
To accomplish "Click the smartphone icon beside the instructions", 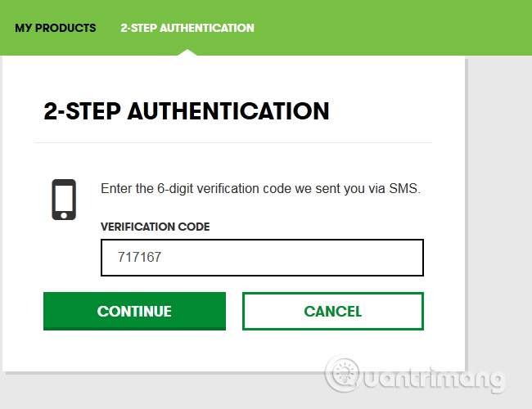I will pos(63,200).
